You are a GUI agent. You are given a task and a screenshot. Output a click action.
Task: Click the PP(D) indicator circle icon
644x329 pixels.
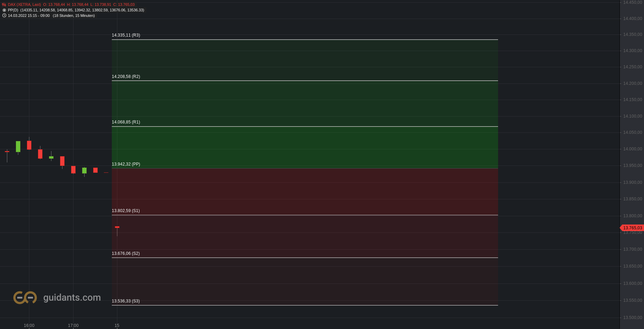[4, 10]
